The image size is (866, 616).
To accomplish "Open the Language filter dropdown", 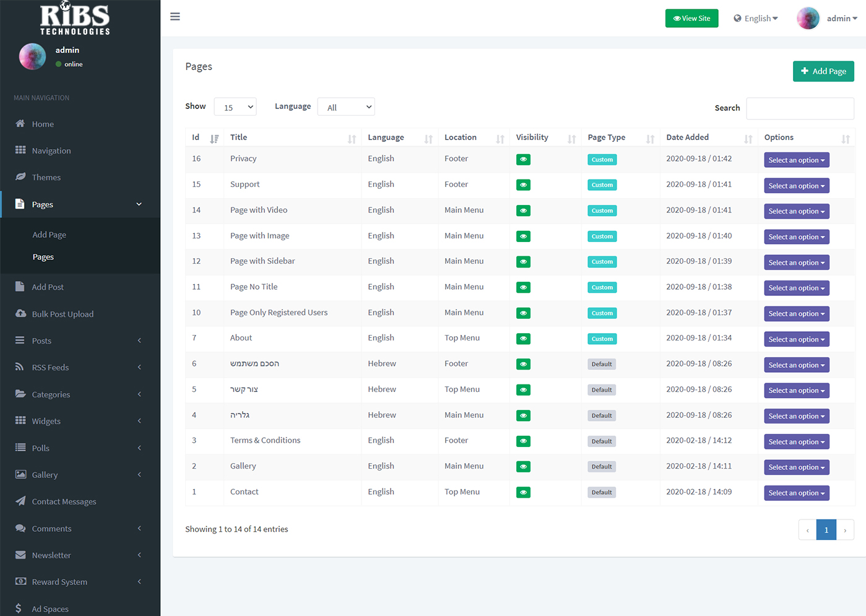I will 346,107.
